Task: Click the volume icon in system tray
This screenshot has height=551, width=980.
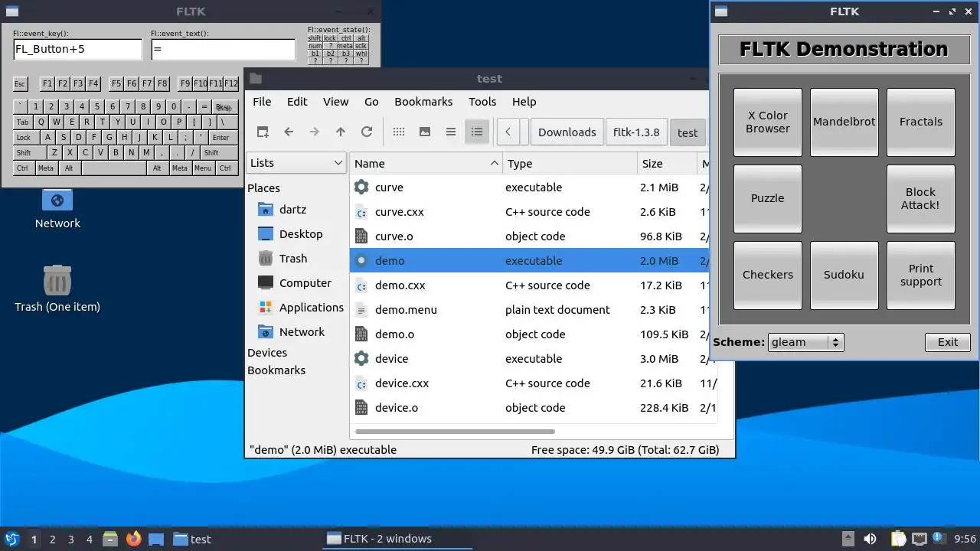Action: (x=870, y=539)
